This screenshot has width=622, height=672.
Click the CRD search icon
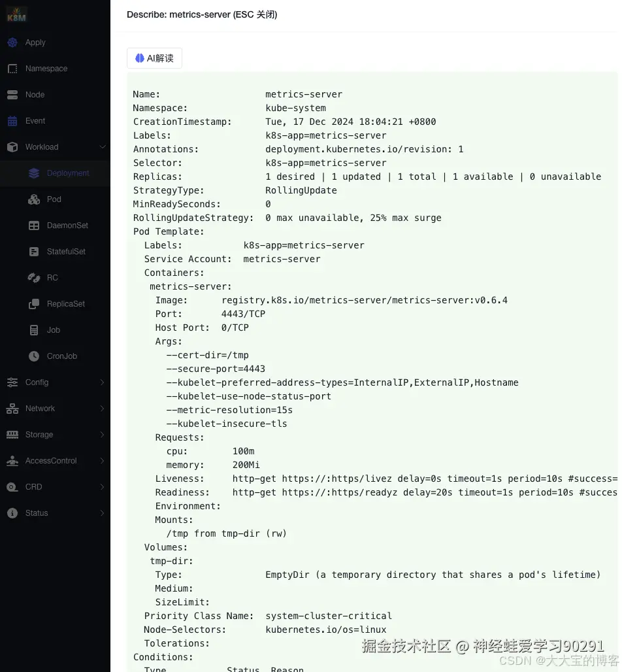point(12,487)
